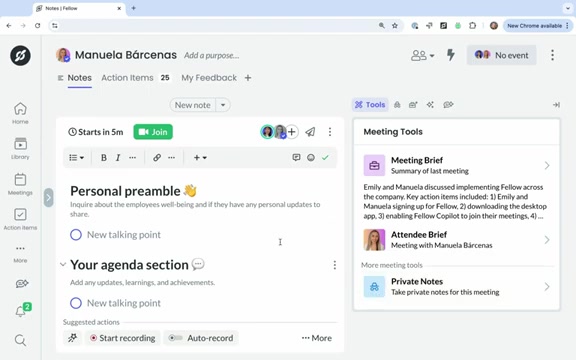The width and height of the screenshot is (576, 360).
Task: Check the circle under Your agenda section
Action: (x=76, y=303)
